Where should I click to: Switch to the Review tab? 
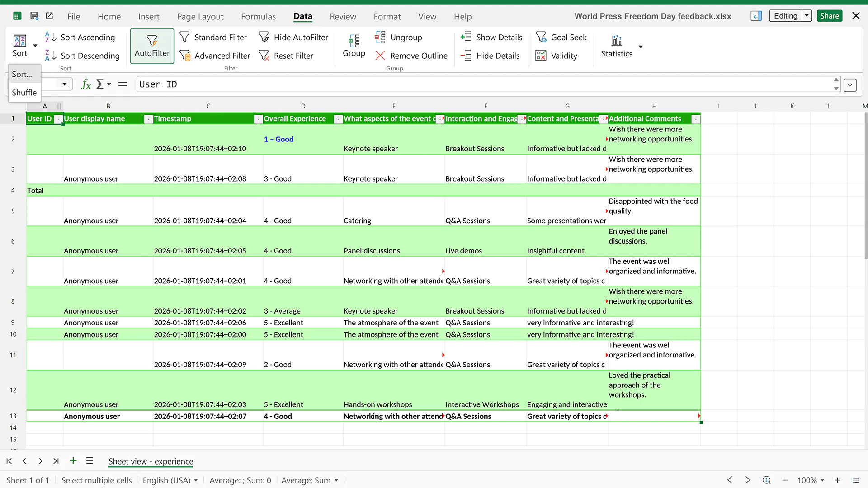coord(343,16)
